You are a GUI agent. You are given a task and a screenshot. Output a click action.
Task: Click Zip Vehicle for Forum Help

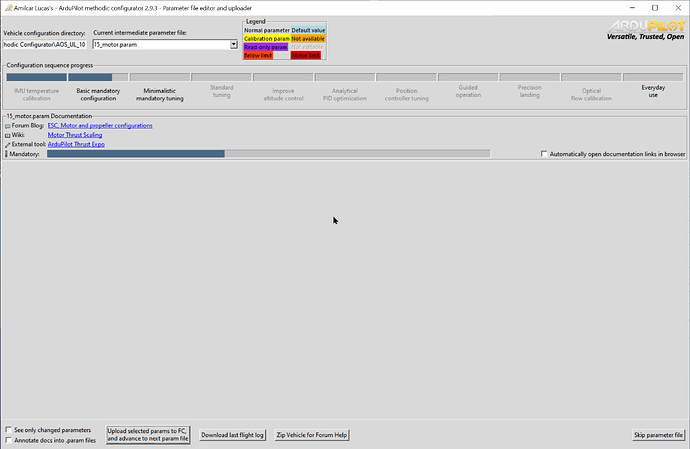312,435
